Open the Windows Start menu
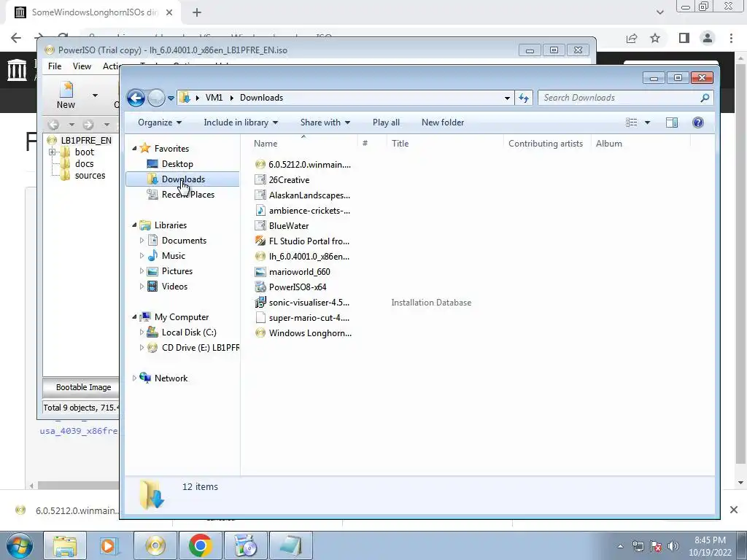Screen dimensions: 747x560 point(19,545)
